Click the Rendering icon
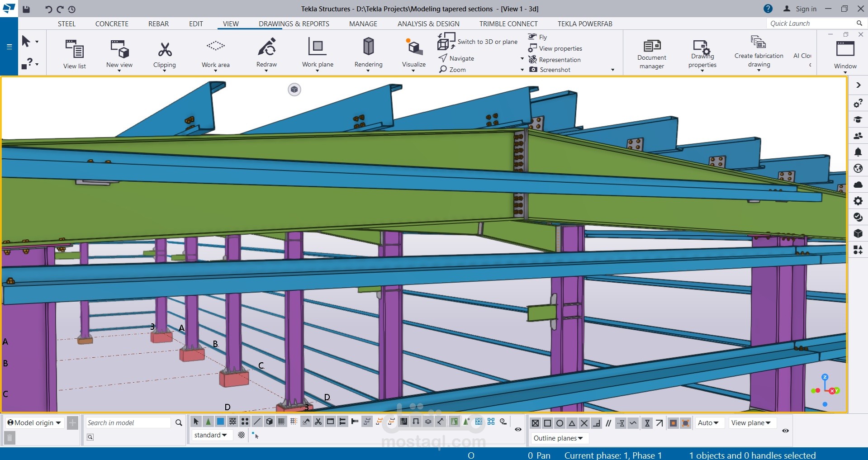This screenshot has height=460, width=868. tap(368, 47)
